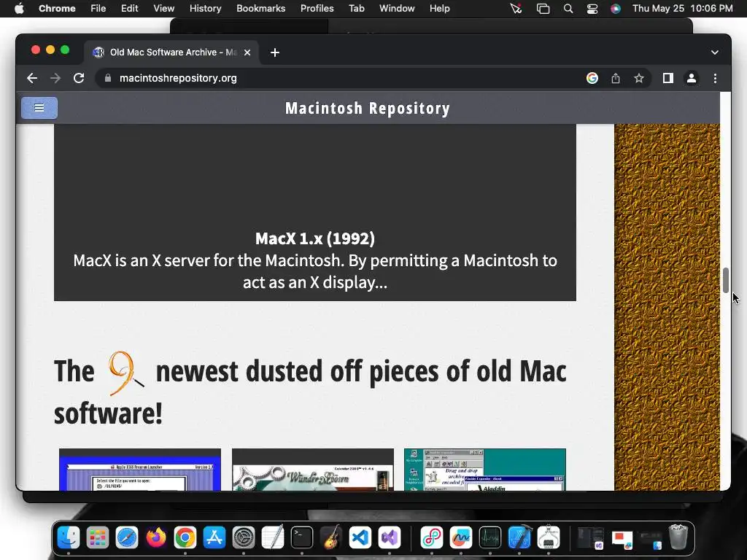This screenshot has width=747, height=560.
Task: Toggle the Chrome side panel
Action: tap(668, 78)
